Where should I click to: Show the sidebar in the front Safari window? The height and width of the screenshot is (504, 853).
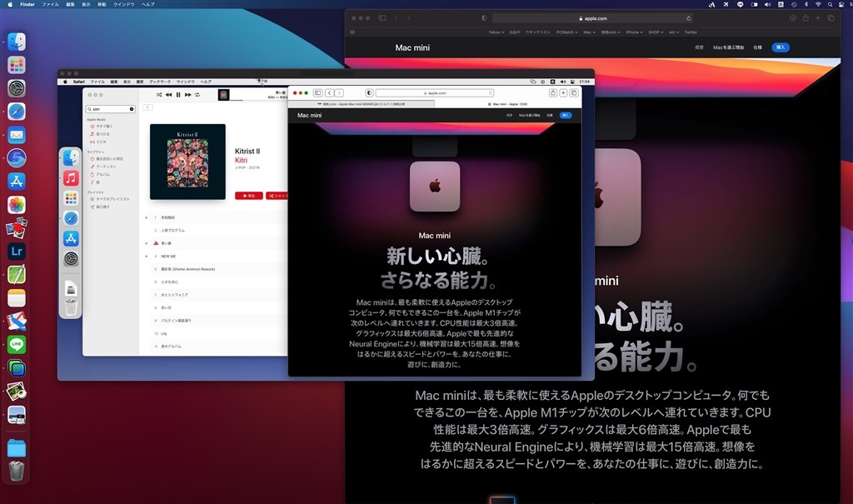318,92
